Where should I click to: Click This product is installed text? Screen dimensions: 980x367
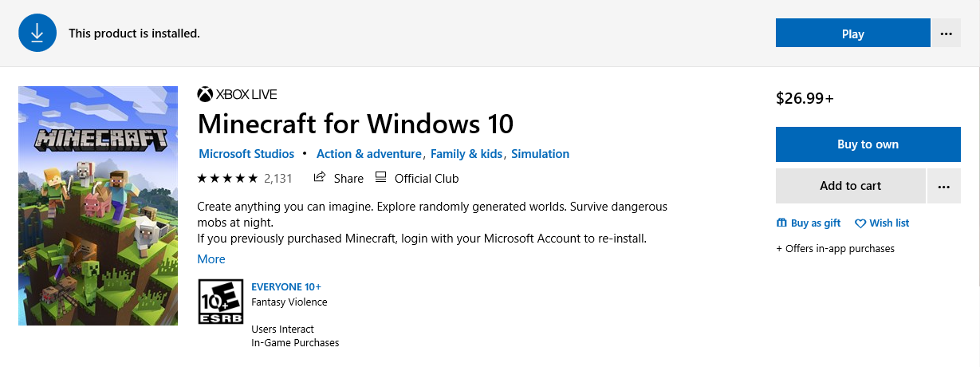tap(134, 34)
